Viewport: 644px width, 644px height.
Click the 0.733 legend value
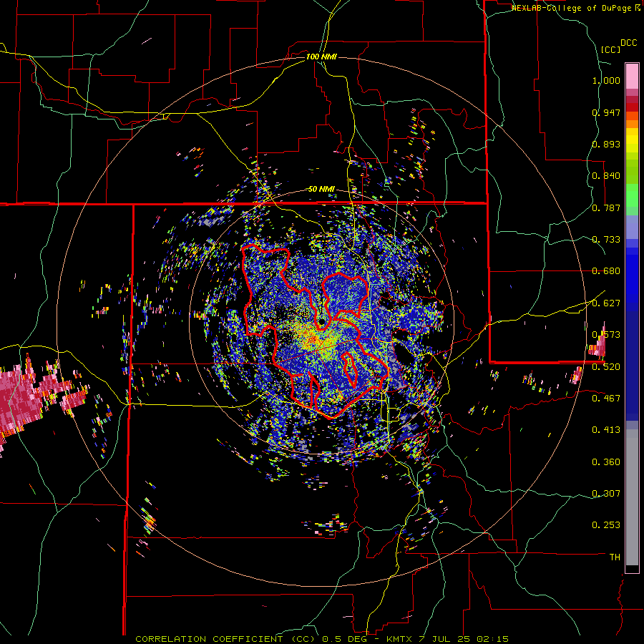(606, 239)
